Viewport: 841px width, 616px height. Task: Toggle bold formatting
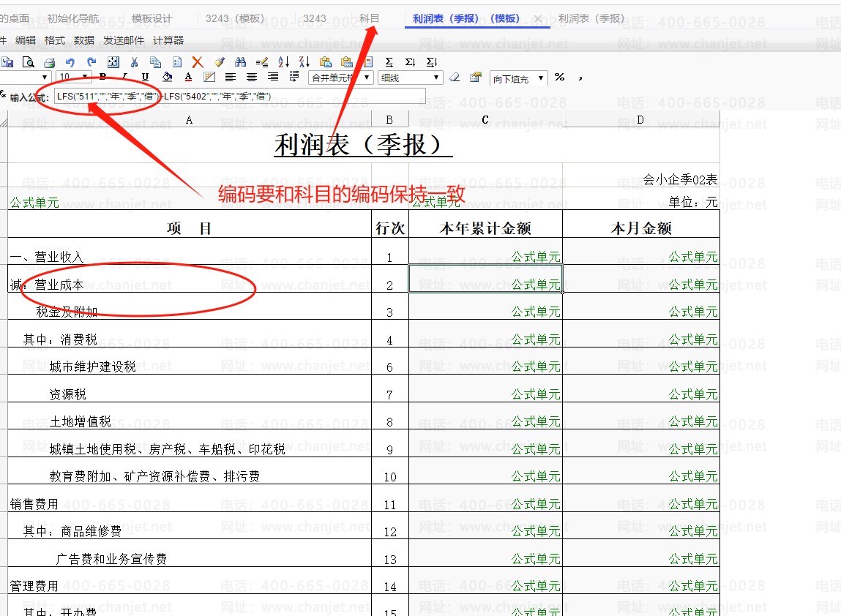tap(103, 77)
